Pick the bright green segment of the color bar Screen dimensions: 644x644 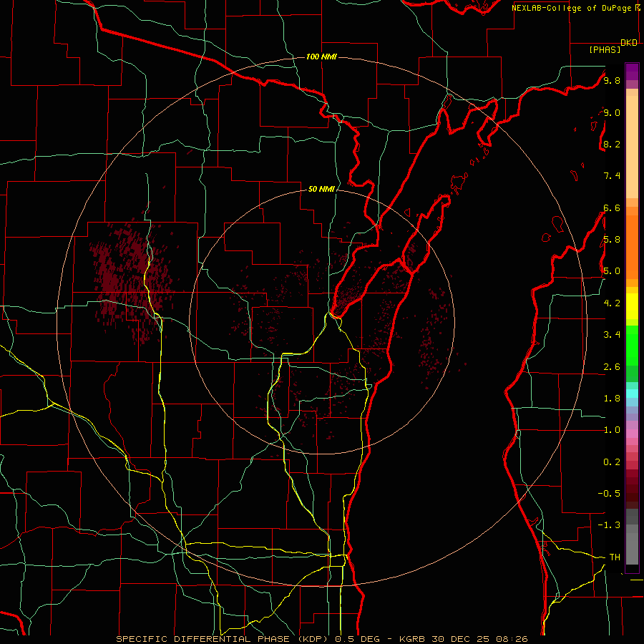(632, 346)
